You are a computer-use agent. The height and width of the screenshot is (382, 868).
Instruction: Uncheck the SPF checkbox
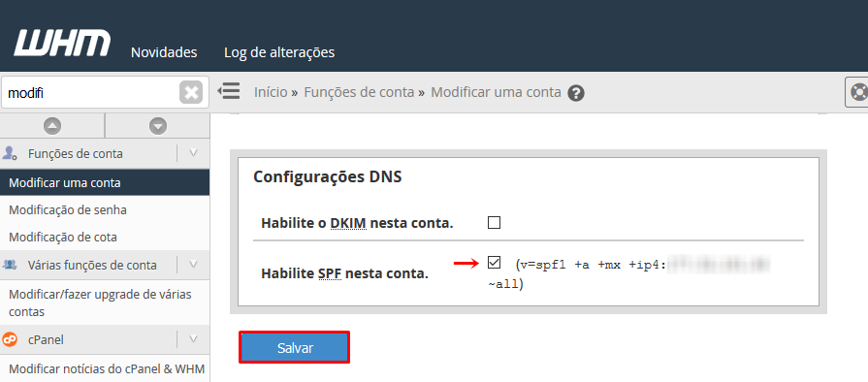click(x=494, y=263)
